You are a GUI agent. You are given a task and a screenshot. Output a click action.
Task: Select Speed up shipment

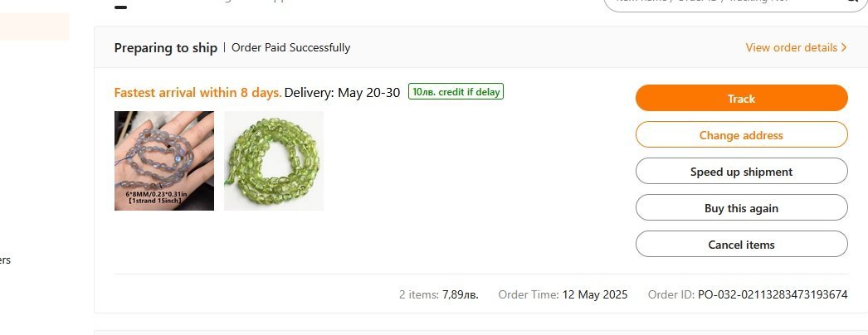[x=741, y=172]
